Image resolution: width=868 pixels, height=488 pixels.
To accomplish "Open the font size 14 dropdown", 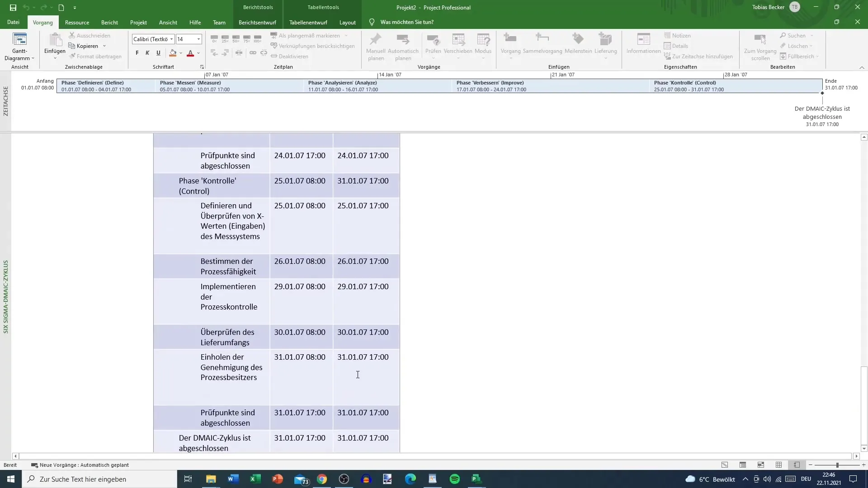I will coord(198,39).
